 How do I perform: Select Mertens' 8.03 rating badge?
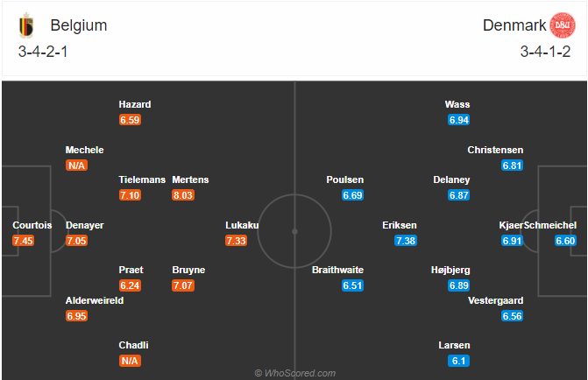183,195
